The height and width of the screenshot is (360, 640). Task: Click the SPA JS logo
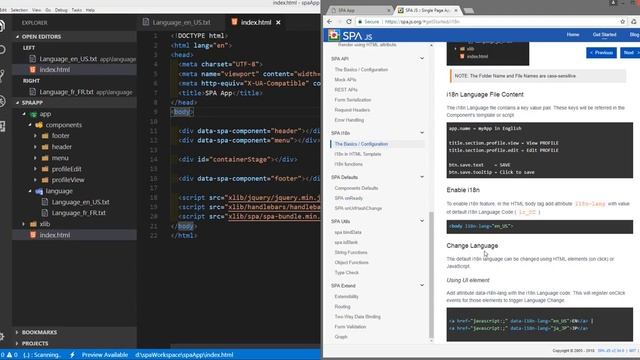(x=351, y=36)
